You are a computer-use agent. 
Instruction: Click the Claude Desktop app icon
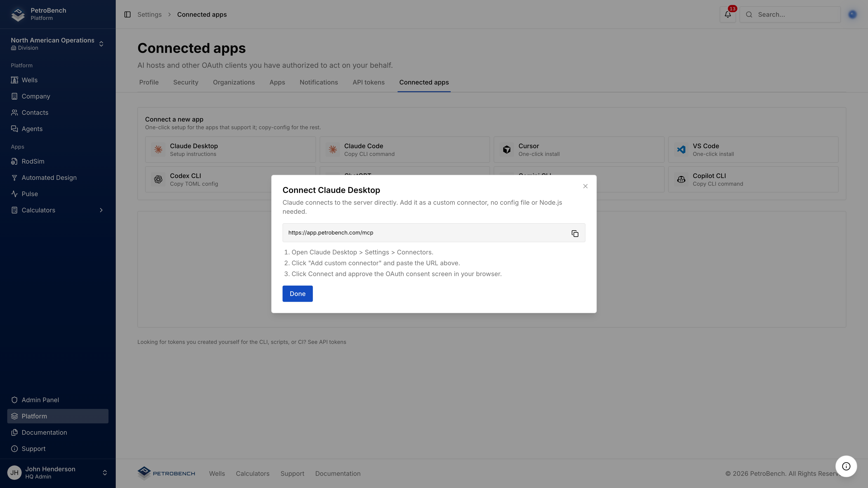158,150
